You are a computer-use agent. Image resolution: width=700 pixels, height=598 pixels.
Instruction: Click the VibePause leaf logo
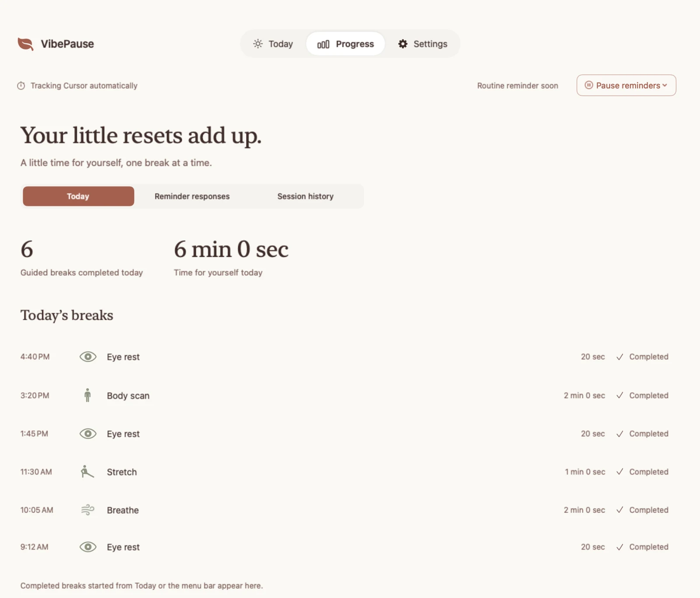[x=25, y=44]
